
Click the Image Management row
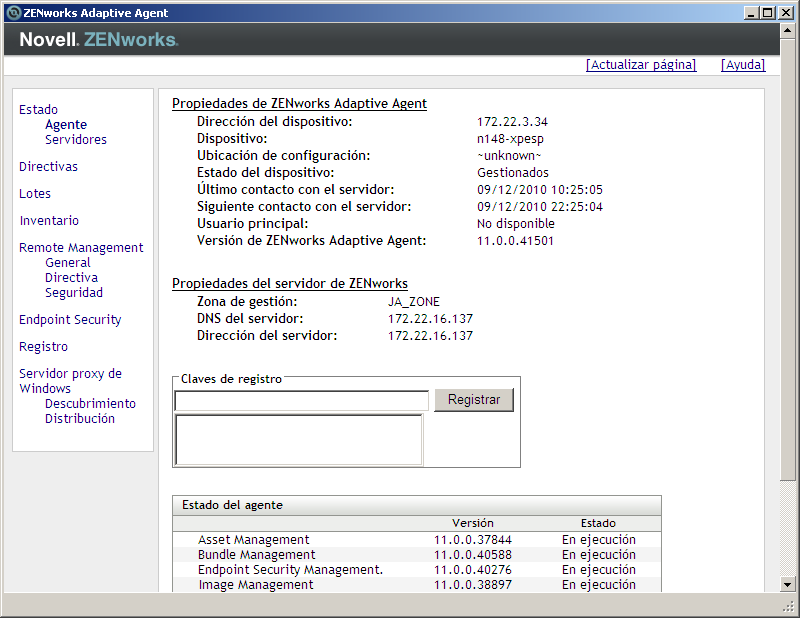coord(417,585)
